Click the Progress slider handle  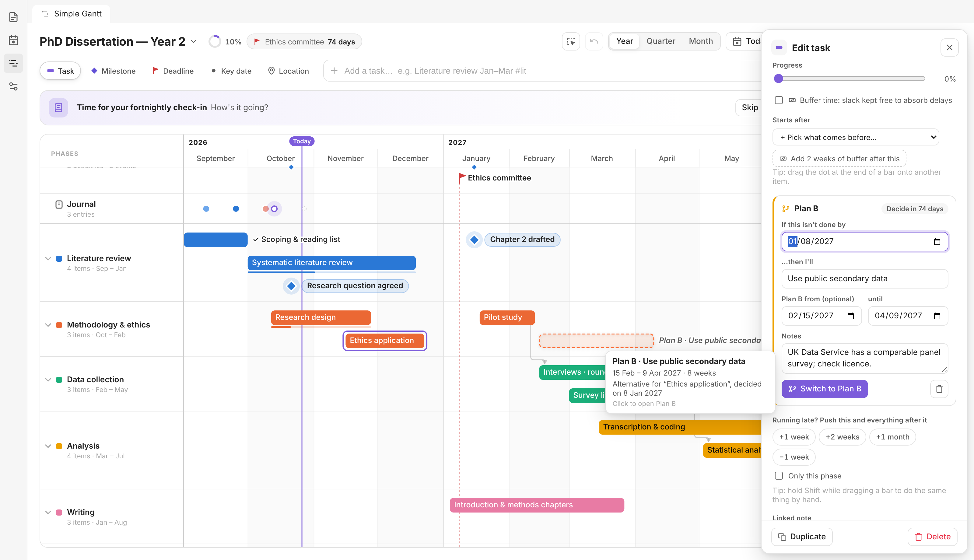click(779, 79)
